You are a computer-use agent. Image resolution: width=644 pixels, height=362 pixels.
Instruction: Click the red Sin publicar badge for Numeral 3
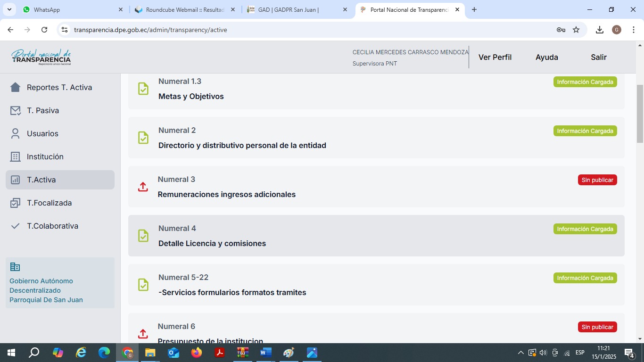pyautogui.click(x=597, y=180)
